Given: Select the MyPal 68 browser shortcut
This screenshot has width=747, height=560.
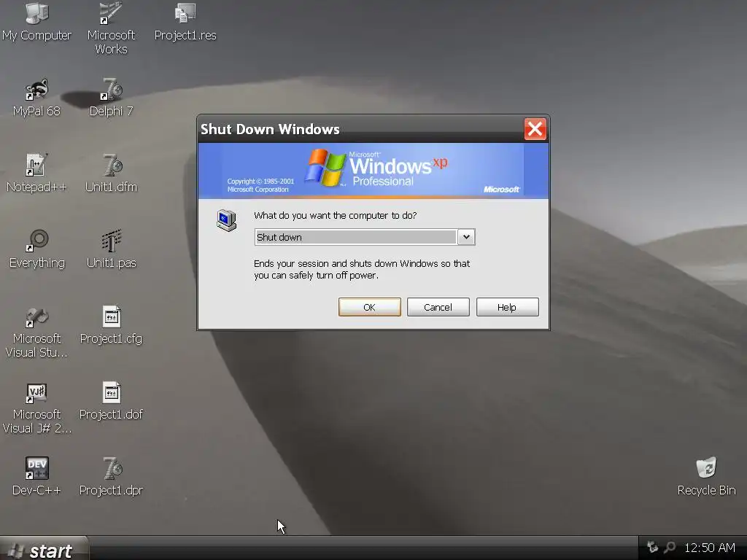Looking at the screenshot, I should click(36, 90).
